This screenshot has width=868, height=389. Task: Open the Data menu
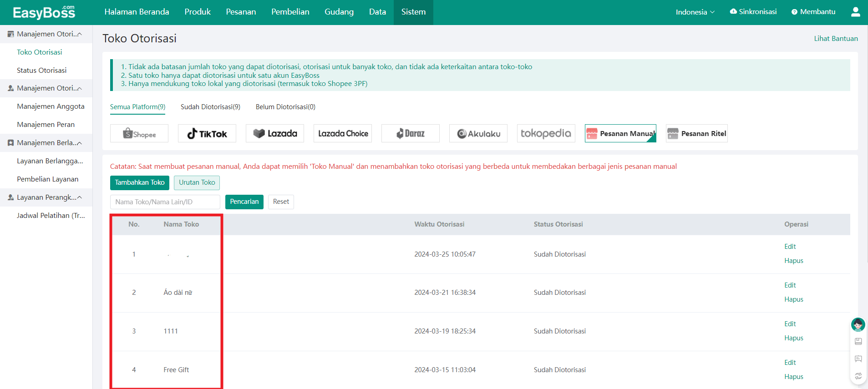377,12
